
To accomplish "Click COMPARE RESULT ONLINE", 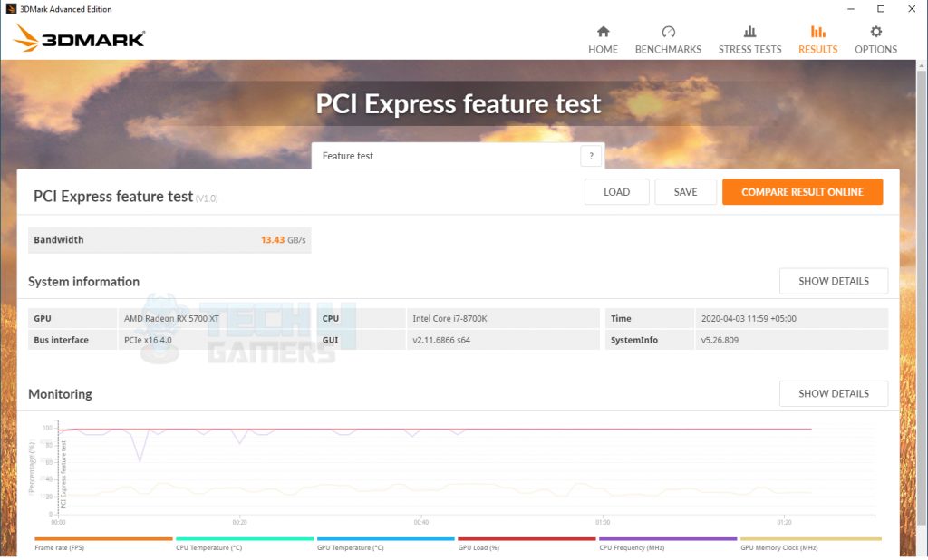I will [802, 192].
